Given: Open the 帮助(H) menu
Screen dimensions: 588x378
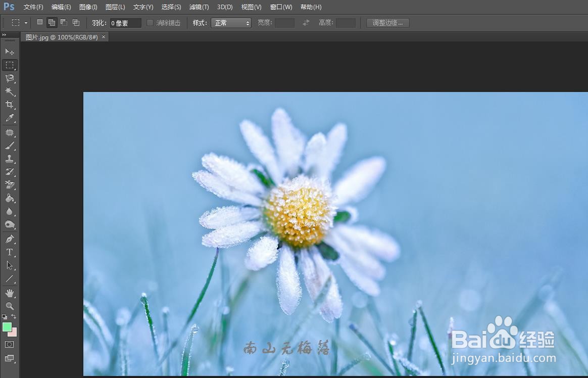Looking at the screenshot, I should [x=311, y=7].
